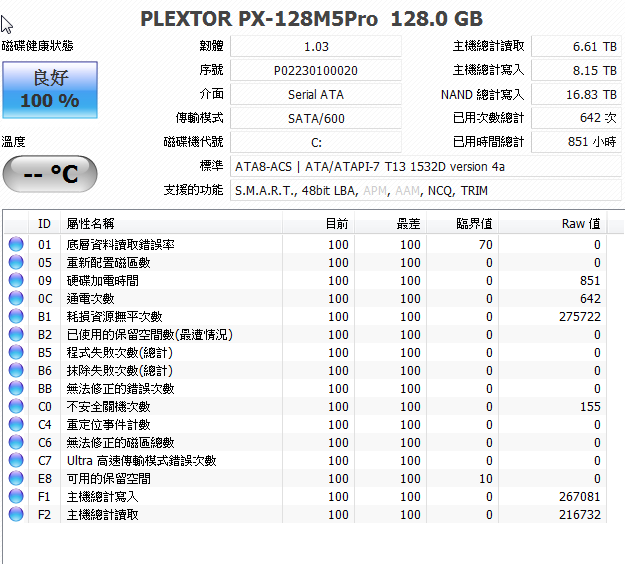The image size is (625, 564).
Task: Click threshold value 70 in row 01
Action: pyautogui.click(x=485, y=244)
